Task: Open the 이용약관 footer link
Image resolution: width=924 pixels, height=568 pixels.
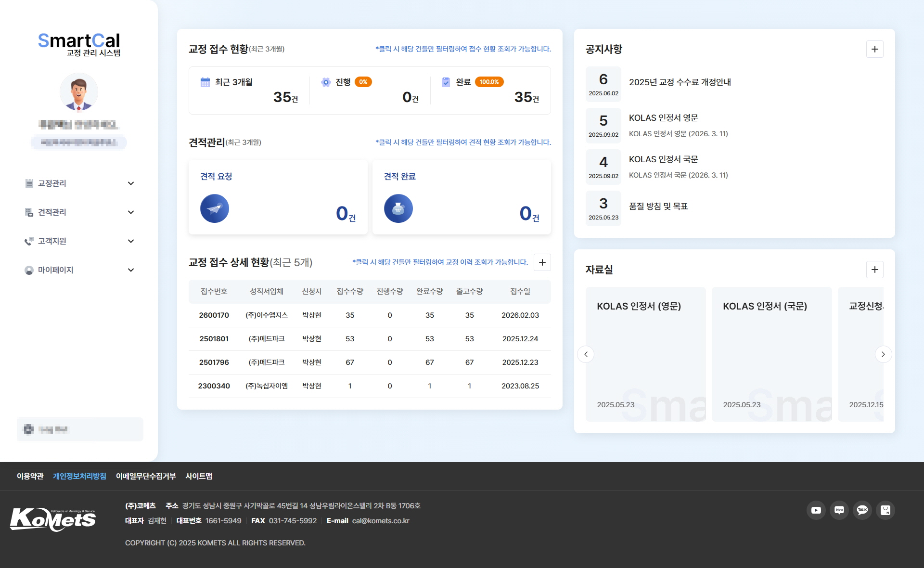Action: click(x=30, y=476)
